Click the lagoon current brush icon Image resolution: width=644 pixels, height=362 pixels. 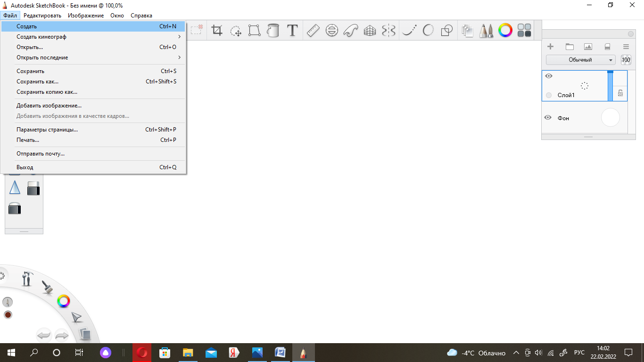click(8, 302)
